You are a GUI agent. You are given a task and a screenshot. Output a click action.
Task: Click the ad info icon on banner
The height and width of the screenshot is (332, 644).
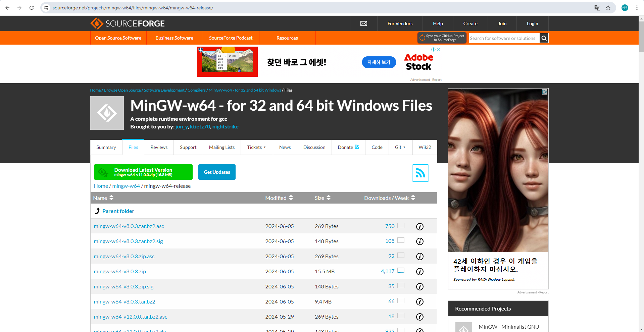point(433,49)
